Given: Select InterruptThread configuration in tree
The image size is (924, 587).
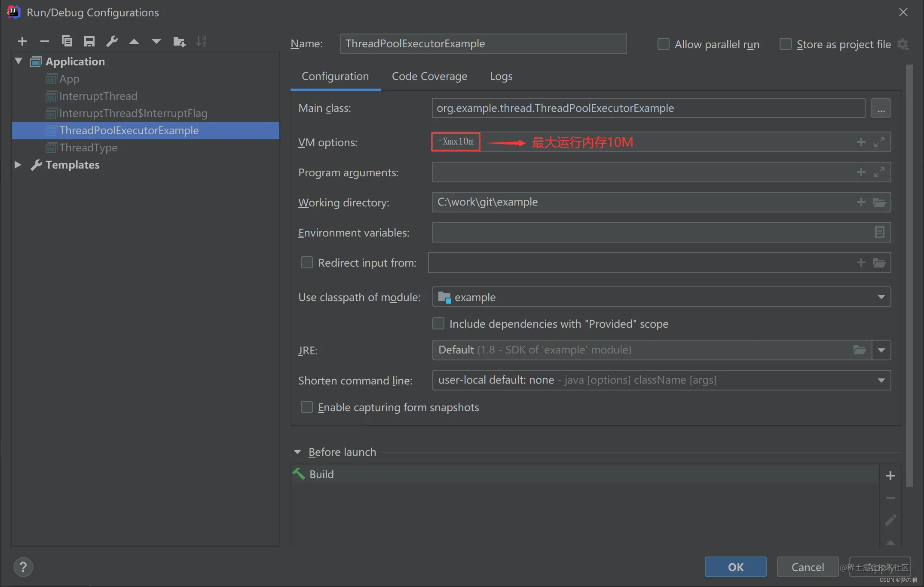Looking at the screenshot, I should [x=98, y=96].
